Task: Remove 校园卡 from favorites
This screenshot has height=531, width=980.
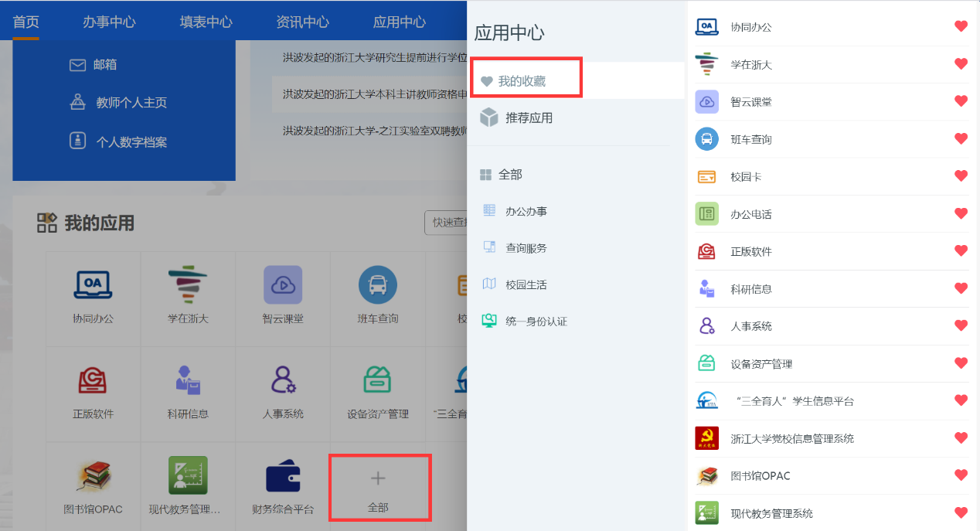Action: (x=961, y=176)
